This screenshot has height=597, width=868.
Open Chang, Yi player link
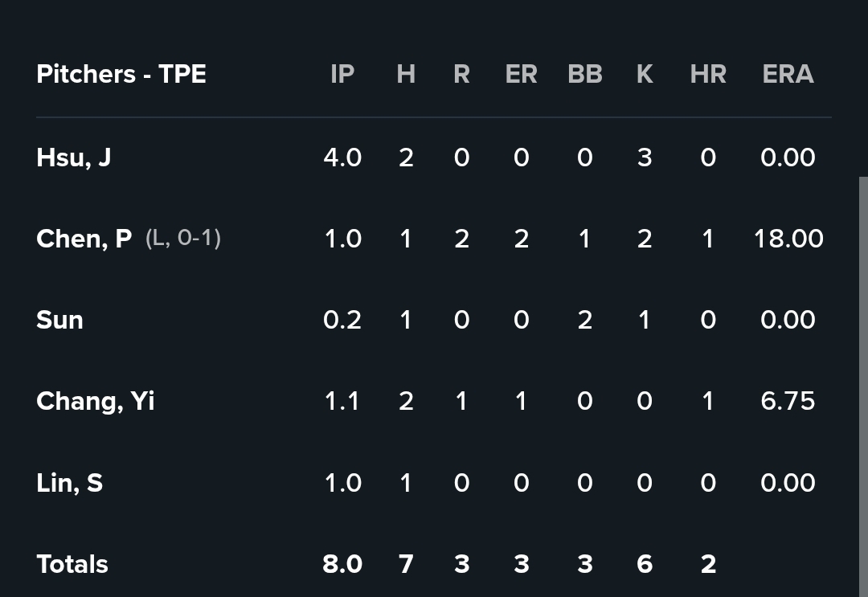click(95, 402)
